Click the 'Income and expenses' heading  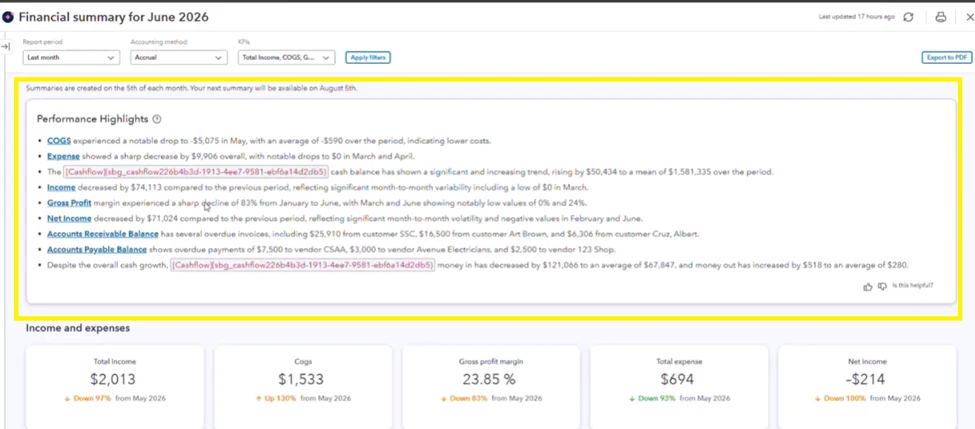pos(78,328)
